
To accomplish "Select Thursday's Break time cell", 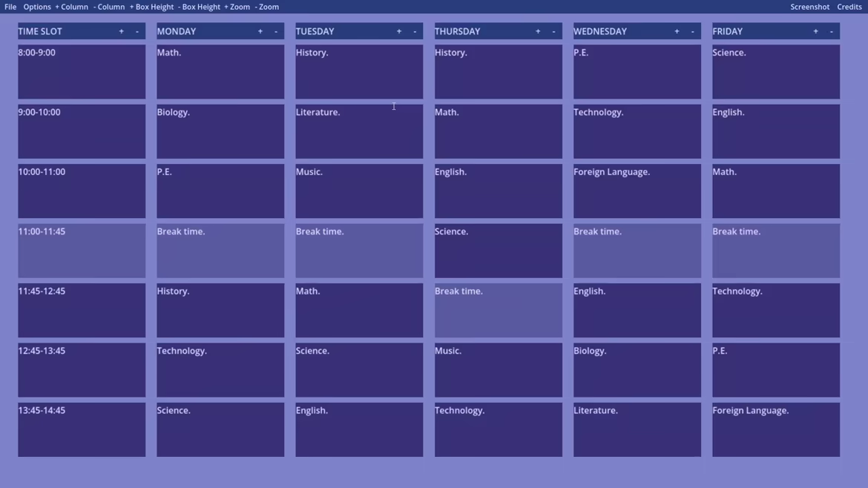I will pos(499,311).
